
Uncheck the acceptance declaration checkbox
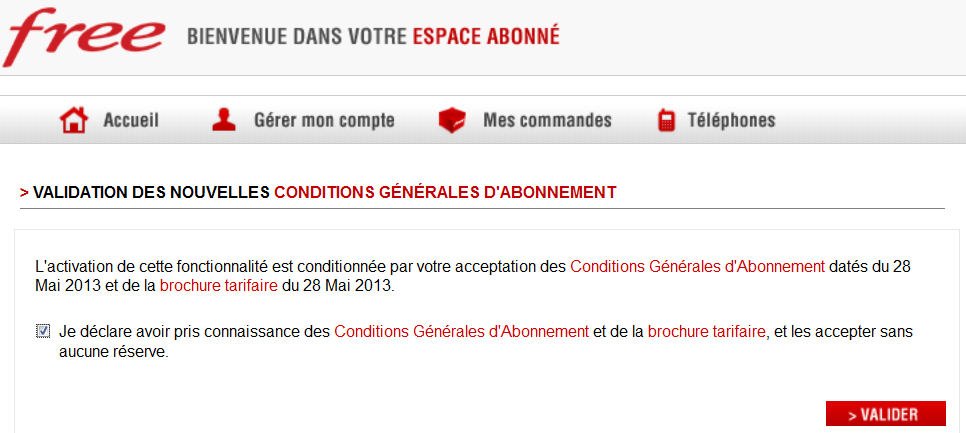click(43, 331)
